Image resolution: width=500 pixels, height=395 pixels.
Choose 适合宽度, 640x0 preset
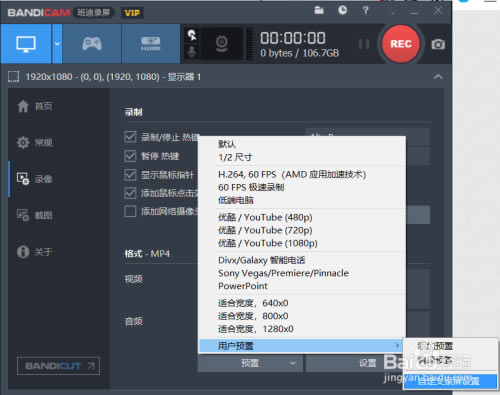coord(302,303)
